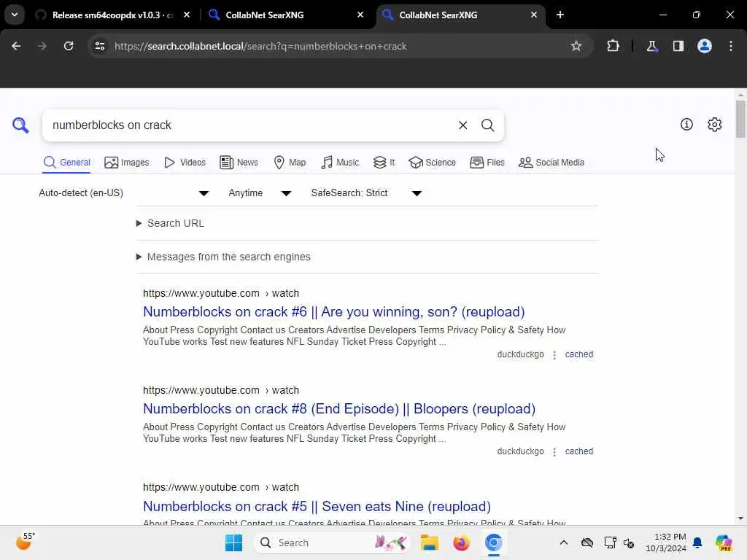Toggle the browser side panel
The image size is (747, 560).
coord(678,46)
